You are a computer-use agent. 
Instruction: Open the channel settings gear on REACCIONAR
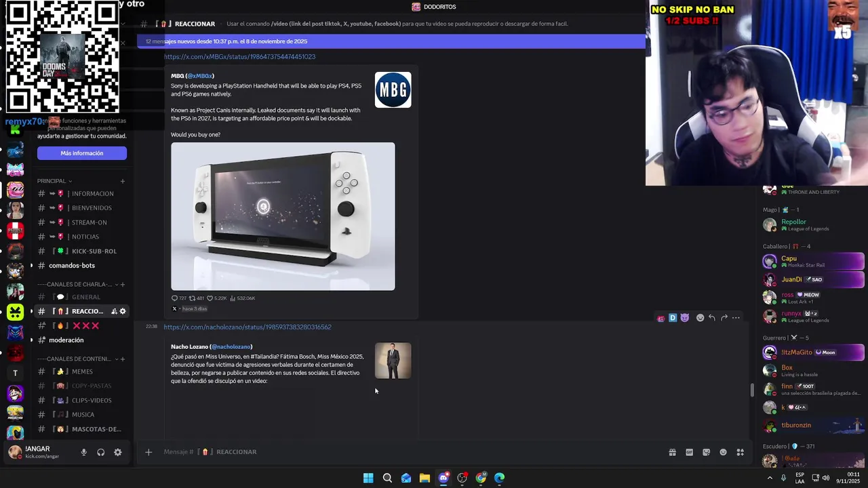[123, 311]
